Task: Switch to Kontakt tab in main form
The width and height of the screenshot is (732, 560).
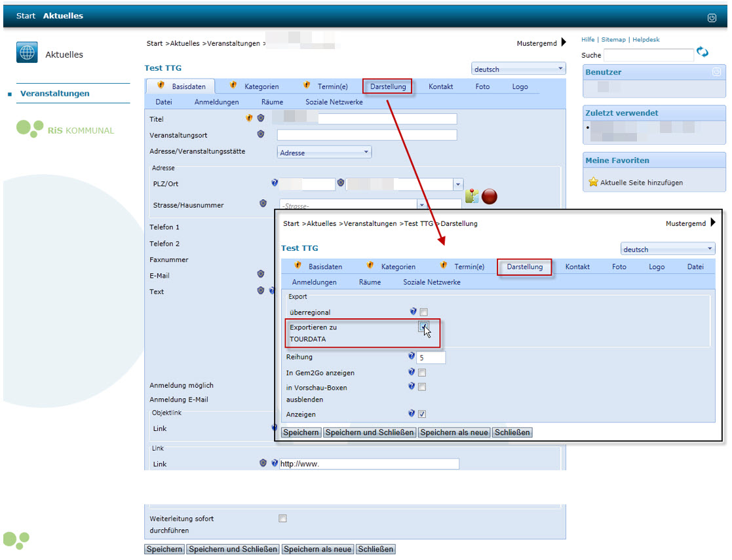Action: point(440,86)
